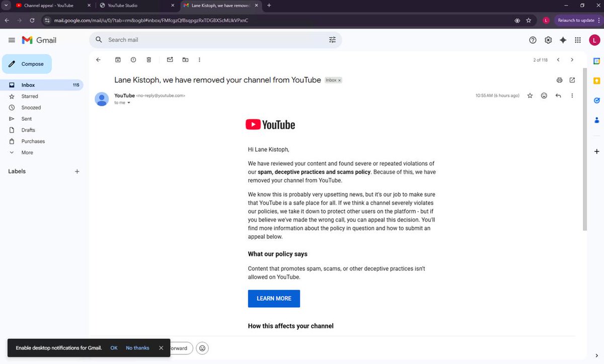Viewport: 604px width, 364px height.
Task: Open Chrome profile avatar
Action: click(546, 21)
